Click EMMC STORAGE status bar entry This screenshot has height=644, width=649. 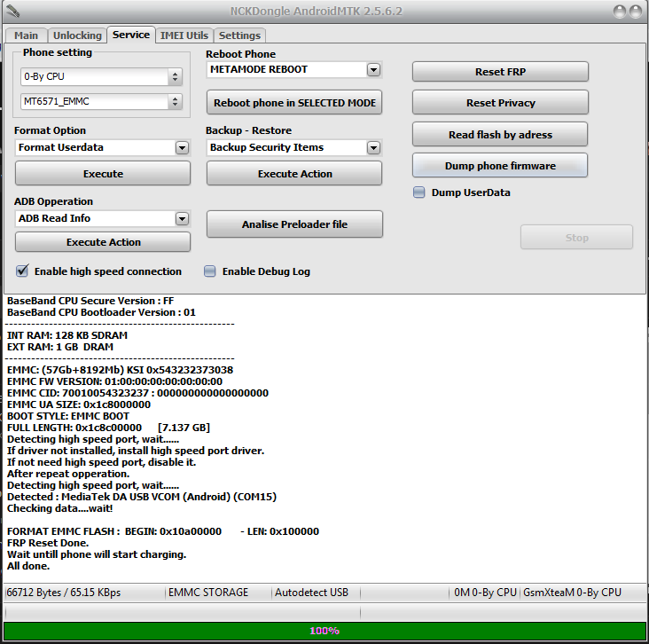(208, 593)
